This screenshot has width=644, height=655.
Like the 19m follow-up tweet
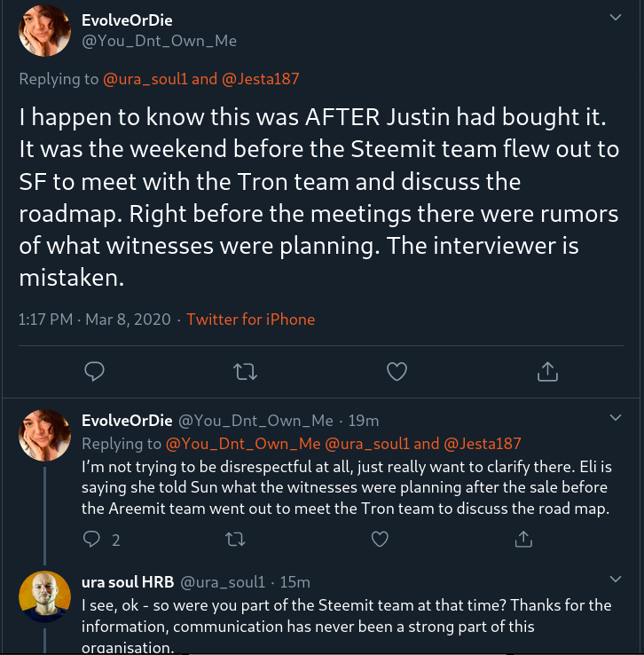(x=380, y=539)
